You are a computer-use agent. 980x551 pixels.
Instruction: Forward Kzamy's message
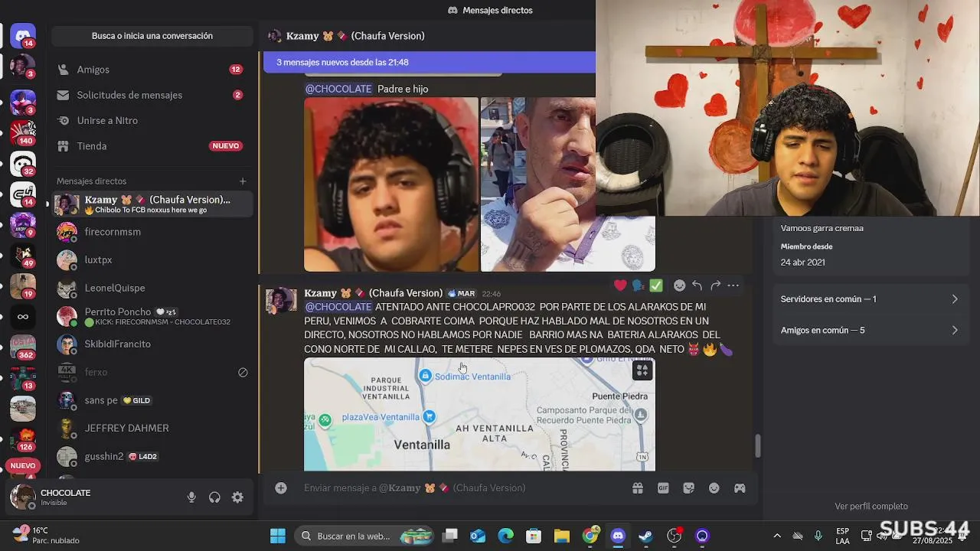(715, 285)
